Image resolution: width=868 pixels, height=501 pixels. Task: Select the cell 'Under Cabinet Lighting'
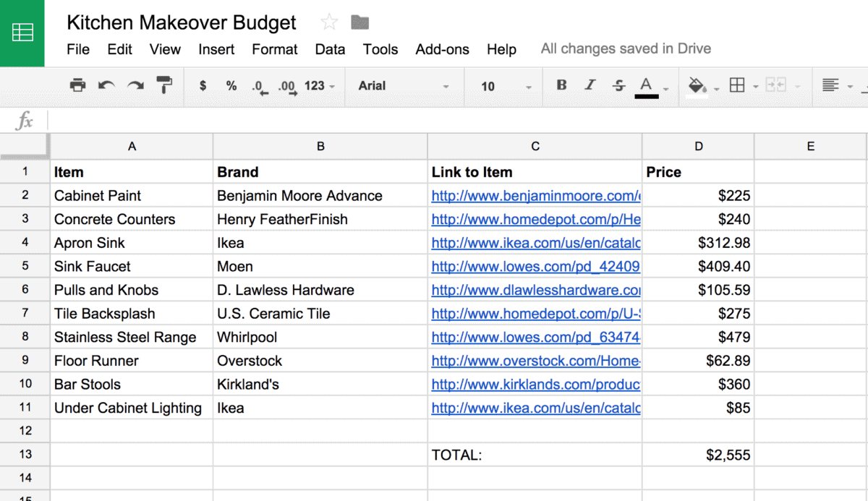pyautogui.click(x=132, y=408)
